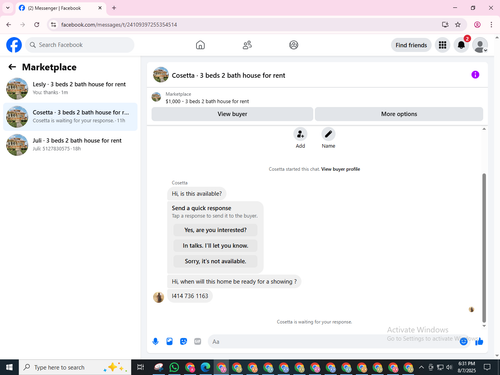Send quick response 'In talks. I'll let you know.'
Image resolution: width=500 pixels, height=375 pixels.
215,246
